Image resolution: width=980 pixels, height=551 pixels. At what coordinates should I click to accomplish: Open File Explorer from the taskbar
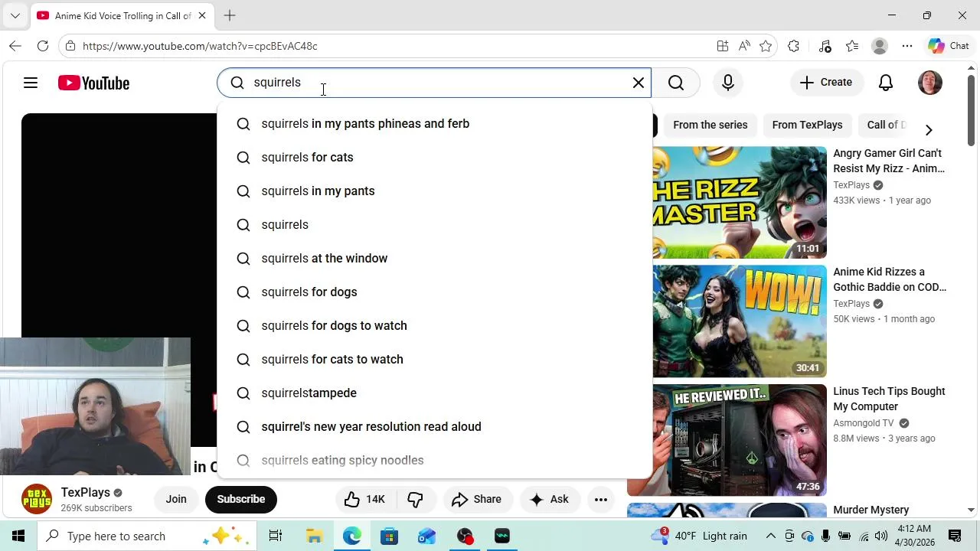tap(315, 536)
